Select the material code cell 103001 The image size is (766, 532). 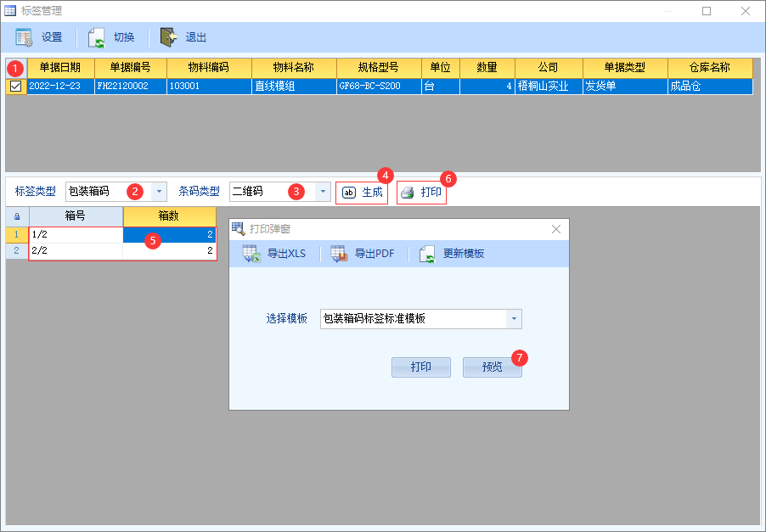click(209, 87)
